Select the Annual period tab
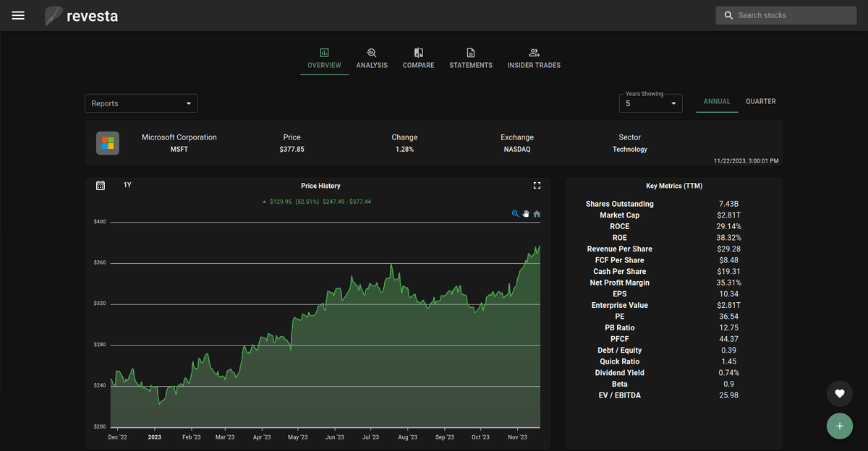Viewport: 868px width, 451px height. pyautogui.click(x=718, y=102)
